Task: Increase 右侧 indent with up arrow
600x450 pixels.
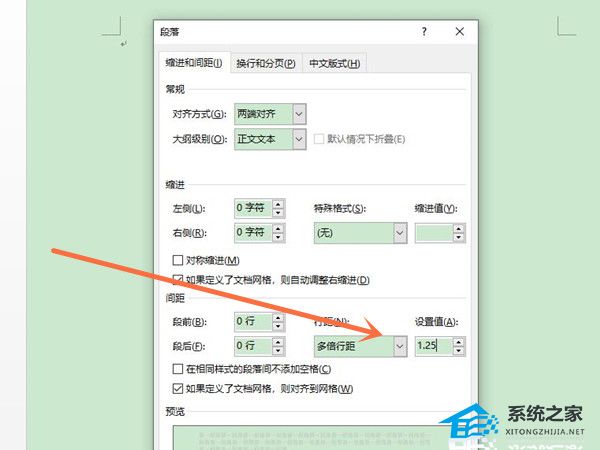Action: tap(279, 228)
